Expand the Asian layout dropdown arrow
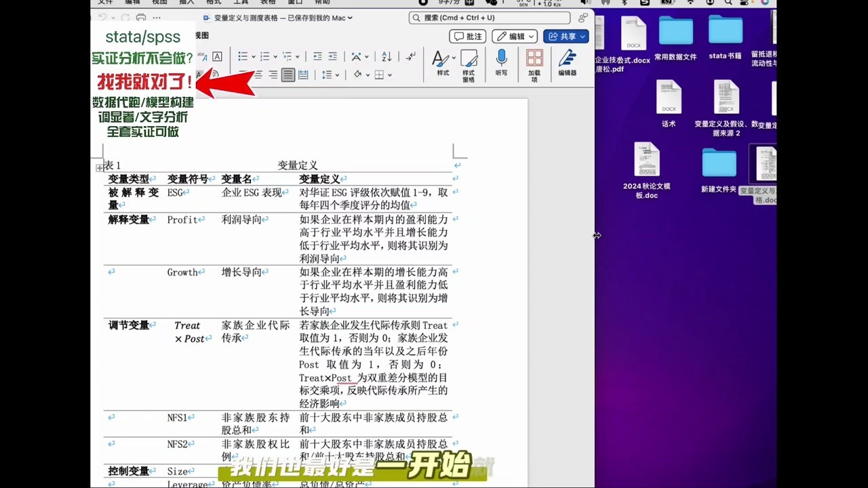 pos(367,57)
